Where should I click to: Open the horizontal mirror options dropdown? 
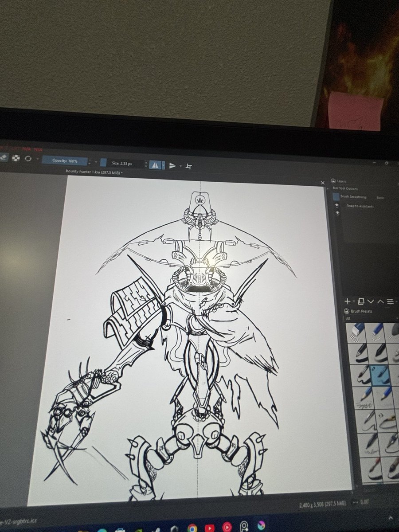(163, 165)
